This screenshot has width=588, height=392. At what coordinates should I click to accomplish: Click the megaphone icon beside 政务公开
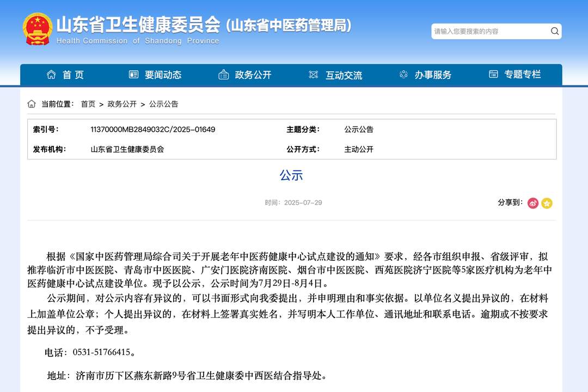(x=223, y=75)
